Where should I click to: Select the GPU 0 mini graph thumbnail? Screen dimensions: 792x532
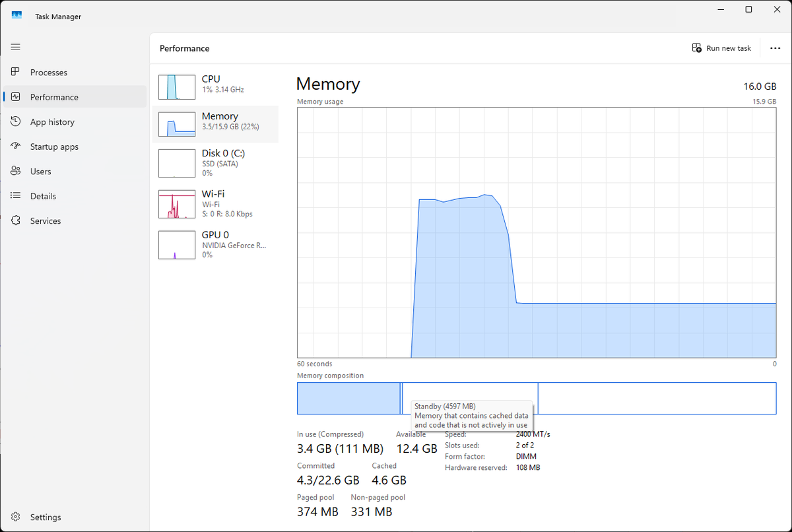(x=177, y=245)
